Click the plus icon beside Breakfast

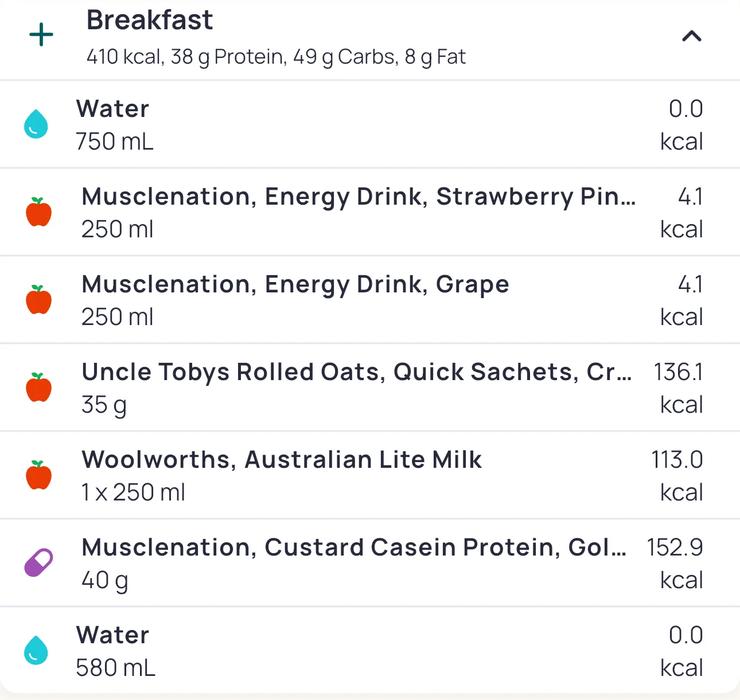click(x=41, y=36)
